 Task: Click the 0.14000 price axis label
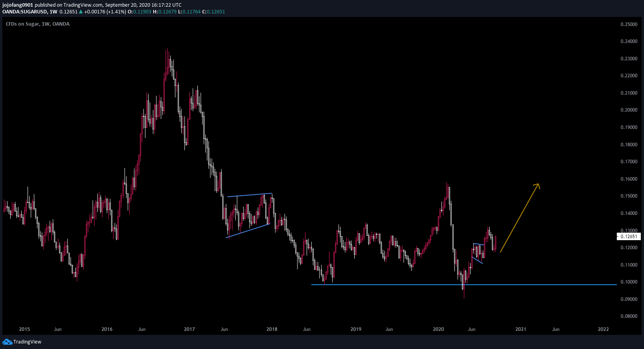[x=629, y=213]
